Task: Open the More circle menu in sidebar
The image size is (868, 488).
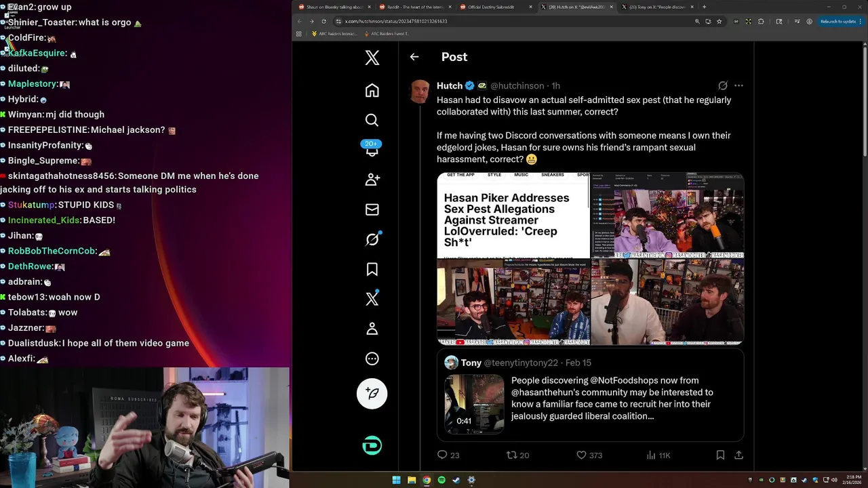Action: click(372, 359)
